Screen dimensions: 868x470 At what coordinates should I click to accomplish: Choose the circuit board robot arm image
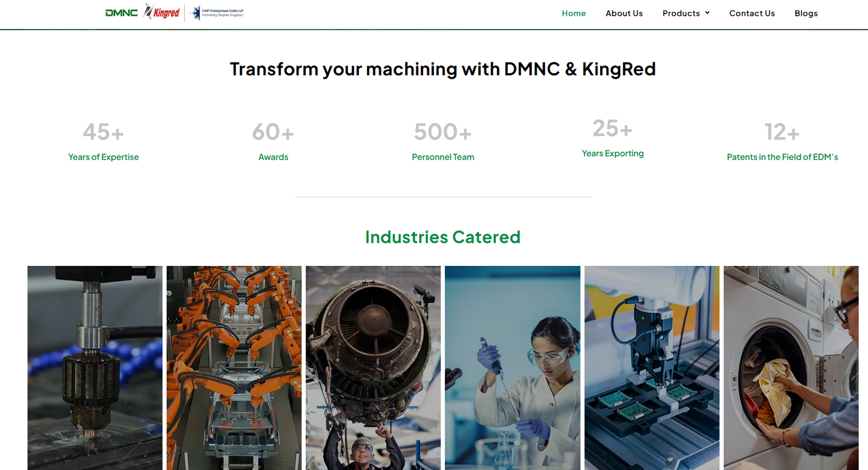[652, 367]
